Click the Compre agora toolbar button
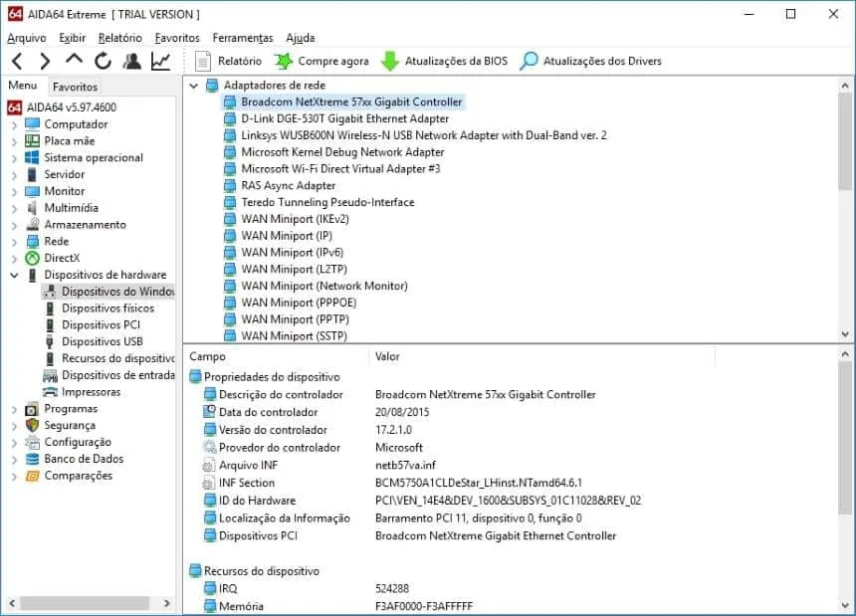 [321, 61]
